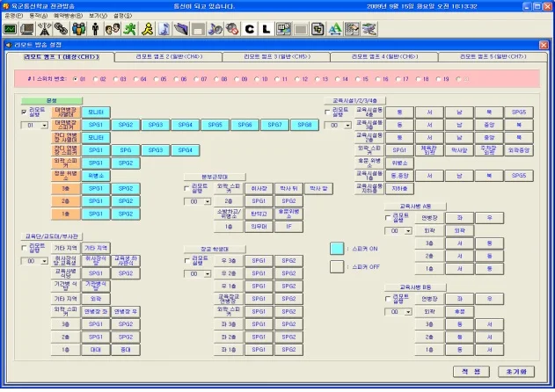The height and width of the screenshot is (392, 555).
Task: Open the 00 dropdown in 교육사병 B동 section
Action: (408, 312)
